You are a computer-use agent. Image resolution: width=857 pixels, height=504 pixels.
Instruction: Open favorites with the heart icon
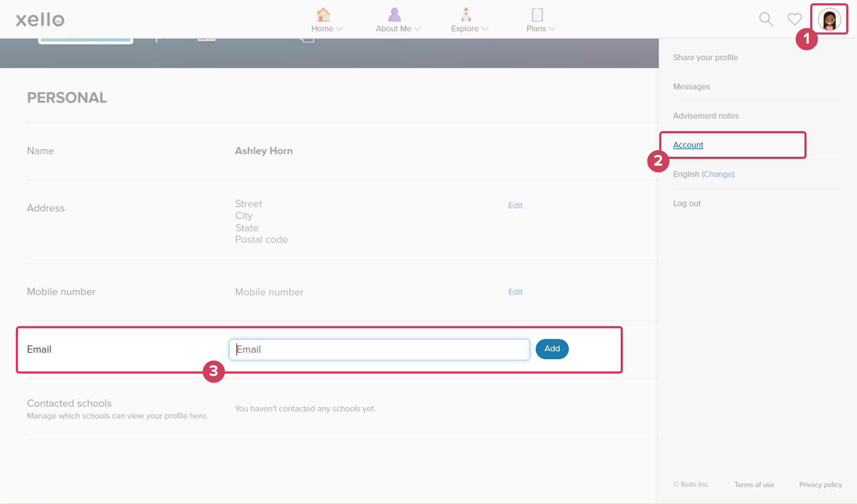794,19
